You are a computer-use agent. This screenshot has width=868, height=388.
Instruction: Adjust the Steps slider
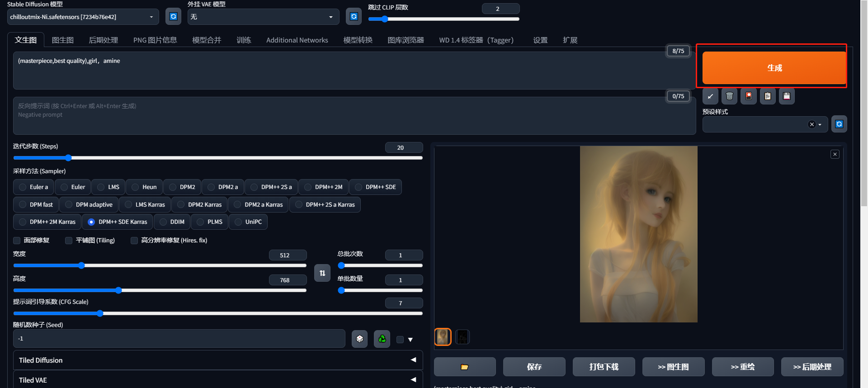(x=218, y=158)
